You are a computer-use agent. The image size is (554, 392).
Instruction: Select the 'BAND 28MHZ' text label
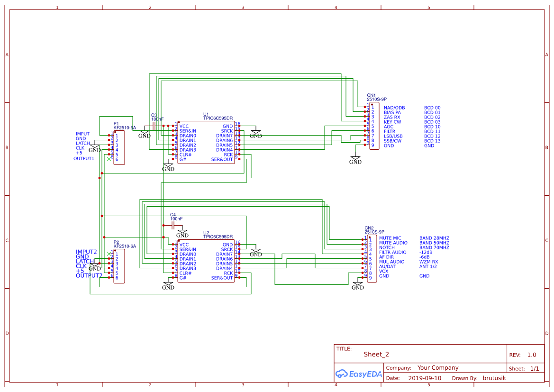click(434, 238)
